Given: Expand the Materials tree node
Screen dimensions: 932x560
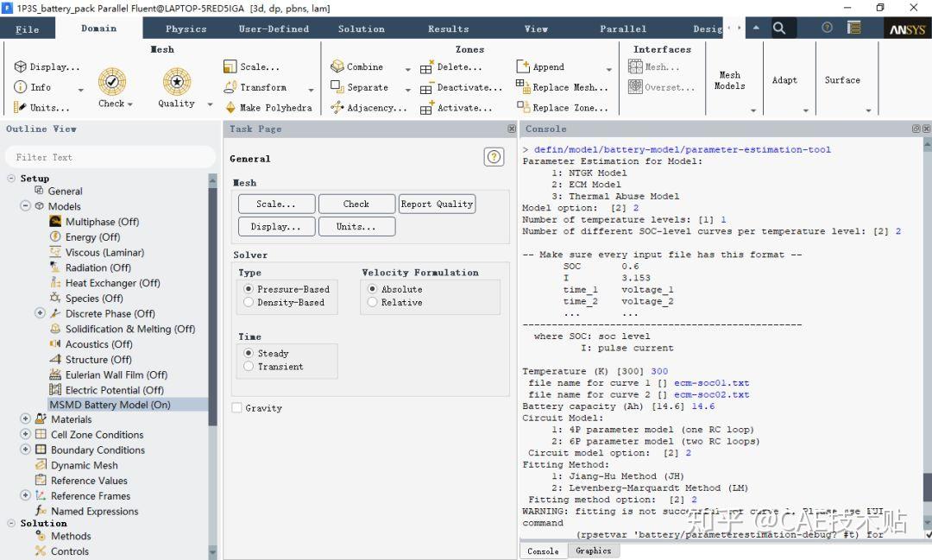Looking at the screenshot, I should click(25, 419).
